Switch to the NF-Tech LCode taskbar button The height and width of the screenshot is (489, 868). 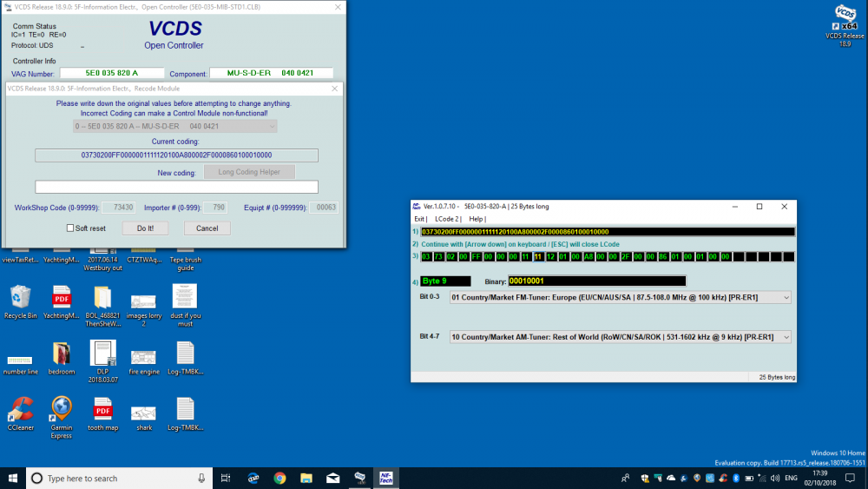(x=386, y=478)
